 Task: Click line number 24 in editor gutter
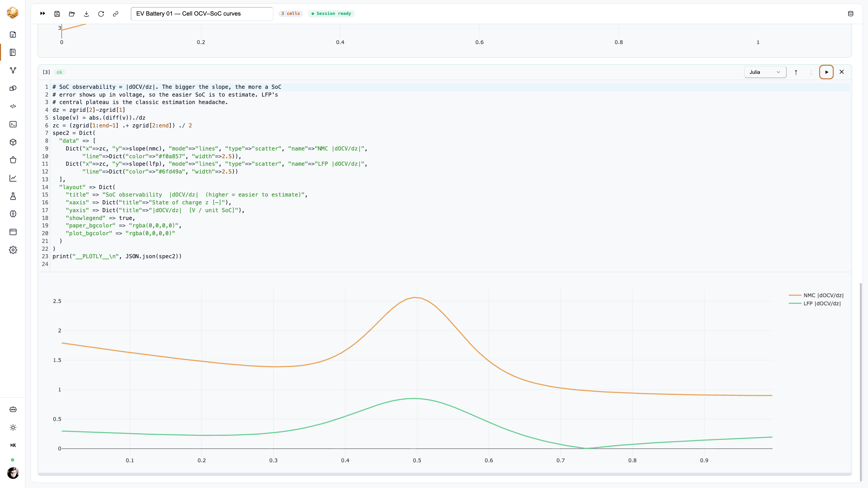coord(45,264)
